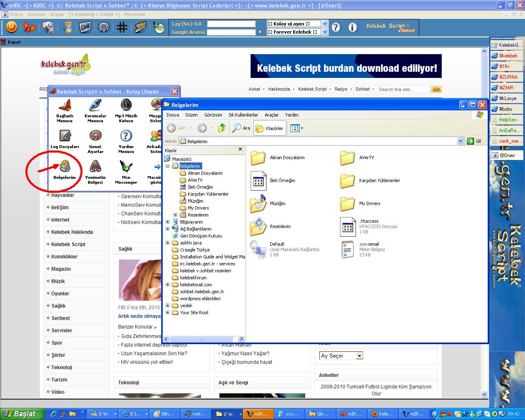This screenshot has width=525, height=420.
Task: Open the shield protection icon in the toolbar
Action: pos(49,27)
